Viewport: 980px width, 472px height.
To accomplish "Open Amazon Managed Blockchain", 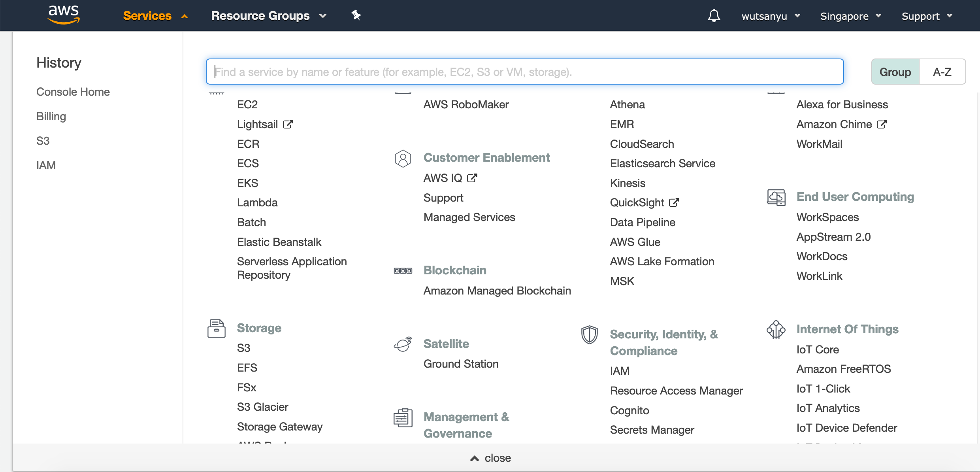I will [x=498, y=291].
